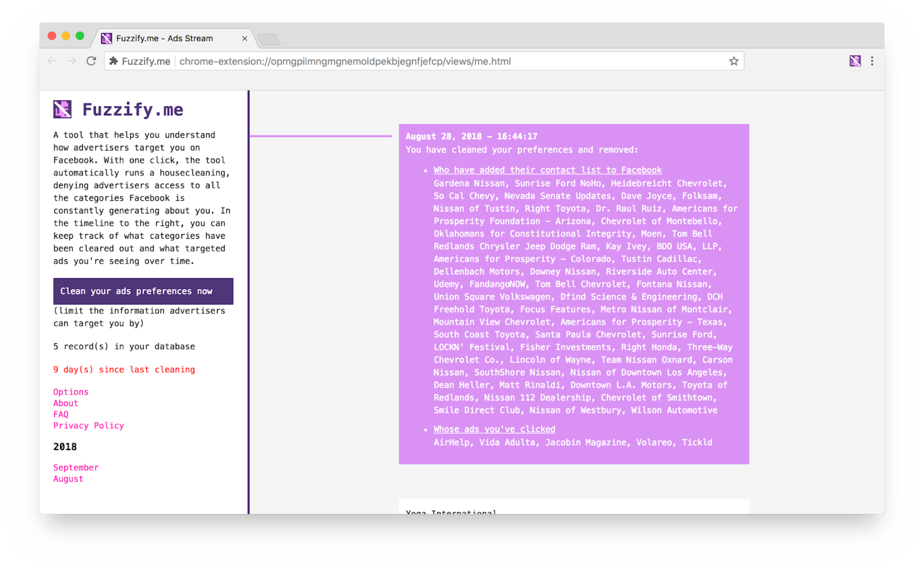Click the browser back arrow
Screen dimensions: 924x570
(x=52, y=61)
